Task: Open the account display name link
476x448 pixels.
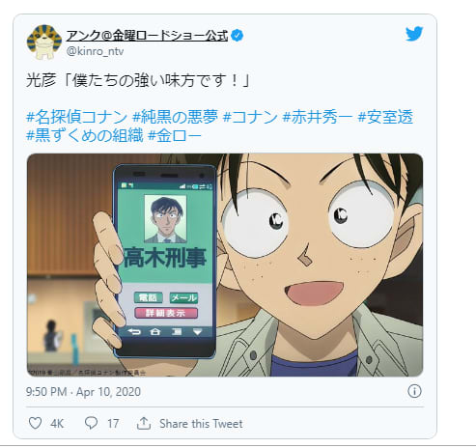Action: point(147,36)
